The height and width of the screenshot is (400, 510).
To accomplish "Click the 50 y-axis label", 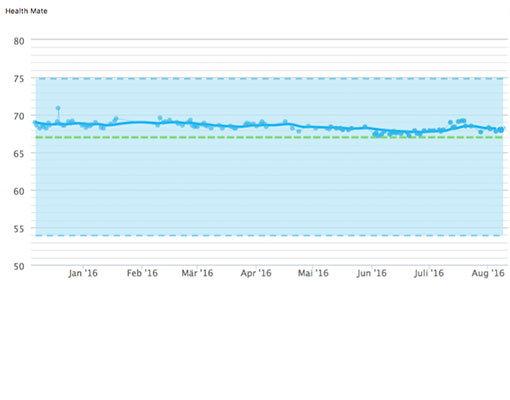I will pos(19,266).
